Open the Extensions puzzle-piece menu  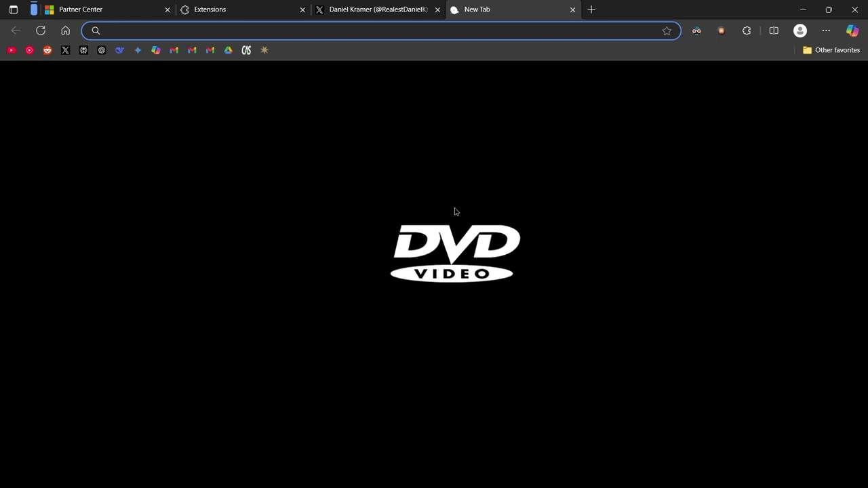[747, 30]
